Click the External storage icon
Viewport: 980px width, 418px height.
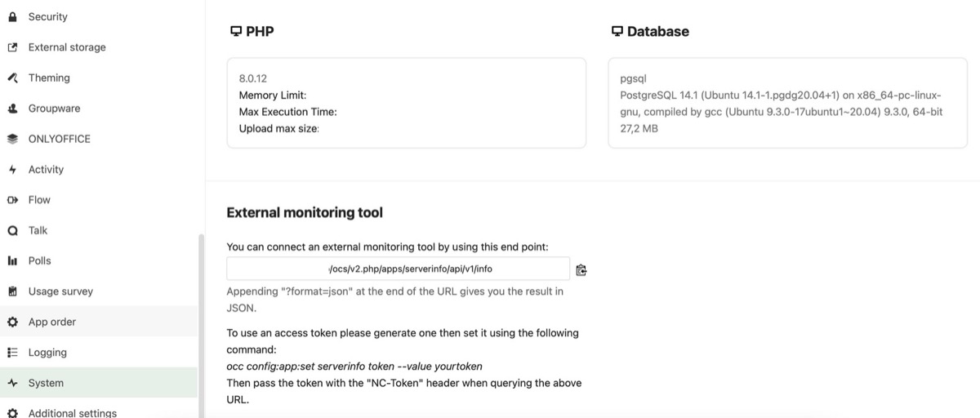pos(12,47)
